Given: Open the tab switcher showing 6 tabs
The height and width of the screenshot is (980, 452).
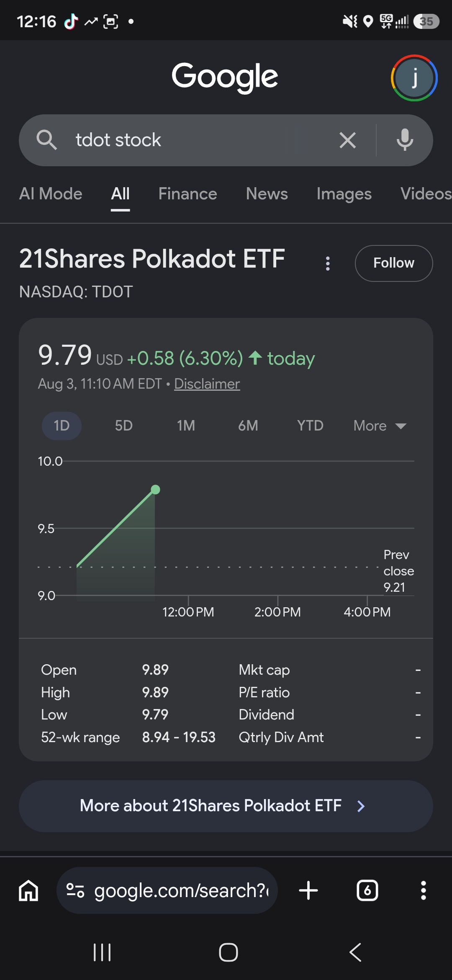Looking at the screenshot, I should (367, 890).
